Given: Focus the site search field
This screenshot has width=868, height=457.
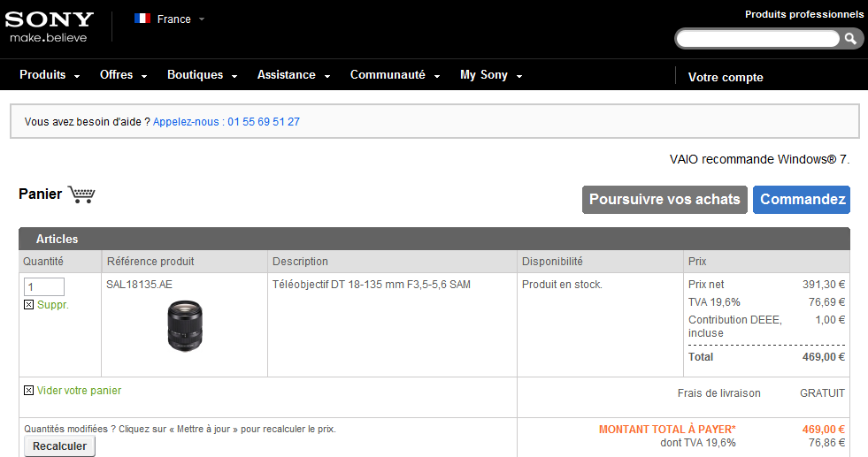Looking at the screenshot, I should (x=757, y=39).
